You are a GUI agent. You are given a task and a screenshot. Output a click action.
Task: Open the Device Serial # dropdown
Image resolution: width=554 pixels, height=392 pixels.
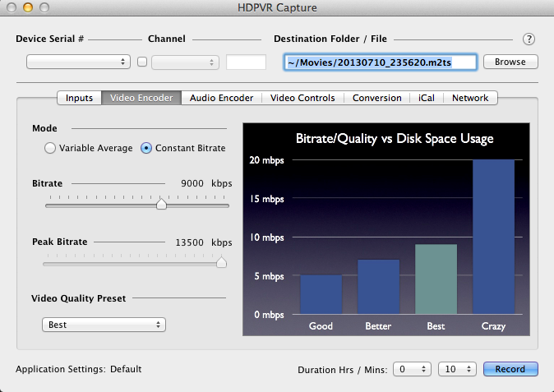pos(78,62)
